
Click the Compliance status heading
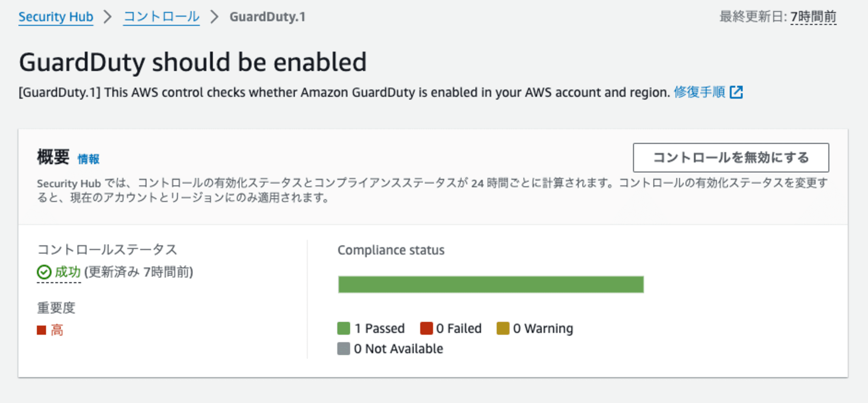tap(391, 250)
